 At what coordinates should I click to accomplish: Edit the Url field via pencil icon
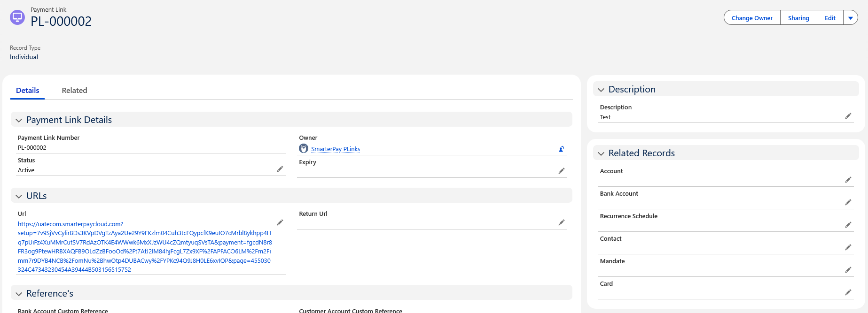pos(280,222)
